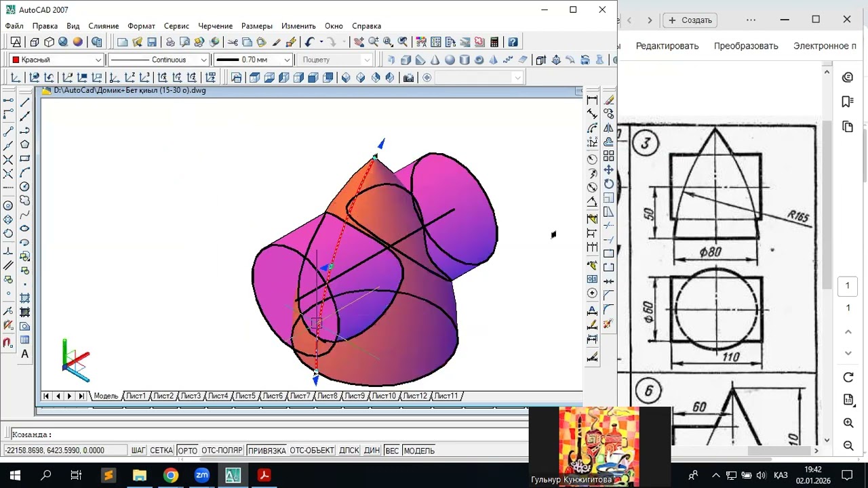The image size is (868, 488).
Task: Open AutoCAD help with the question mark icon
Action: 513,42
